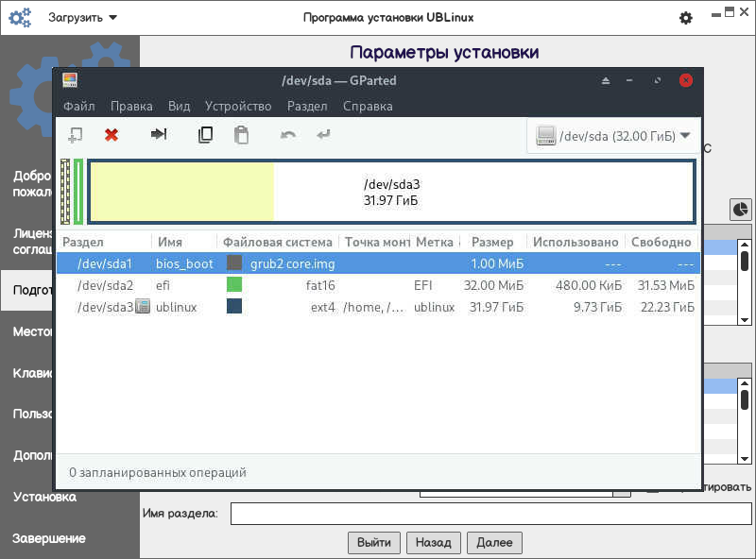Click the Paste partition clipboard icon
Image resolution: width=756 pixels, height=559 pixels.
(241, 135)
